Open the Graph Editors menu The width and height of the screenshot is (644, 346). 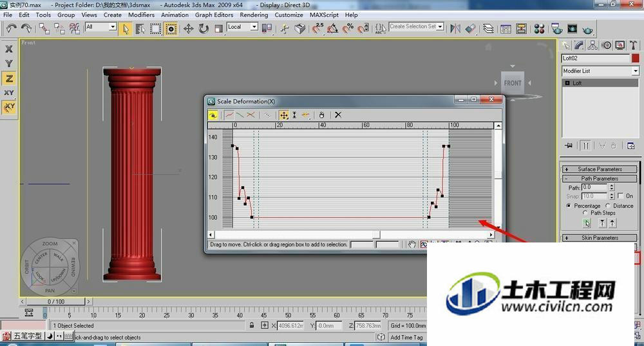pos(214,15)
